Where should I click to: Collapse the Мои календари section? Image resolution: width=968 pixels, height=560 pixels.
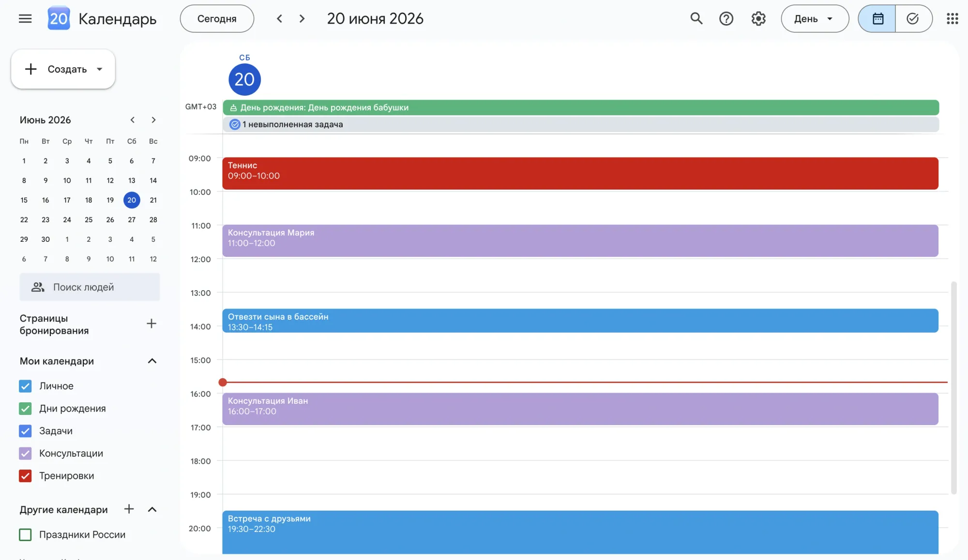tap(152, 361)
